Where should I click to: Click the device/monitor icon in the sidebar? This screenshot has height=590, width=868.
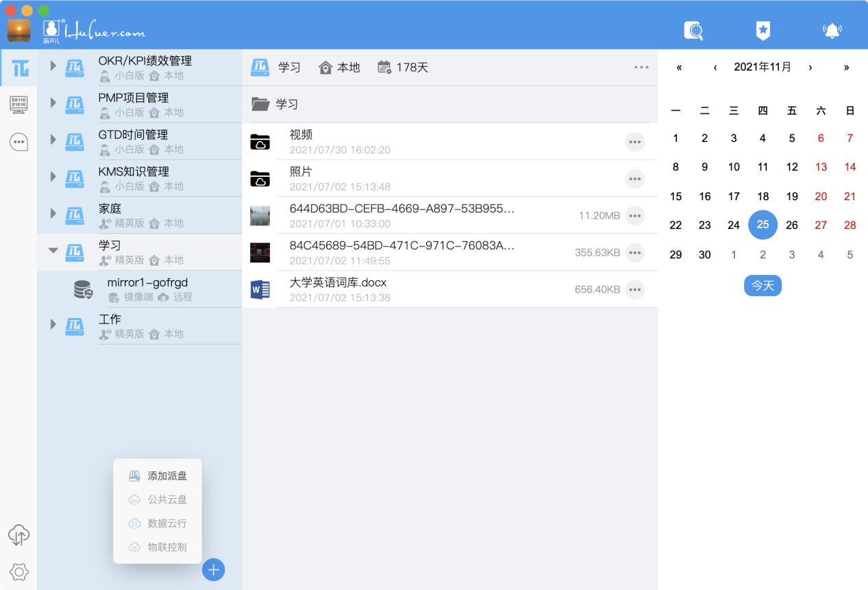(18, 104)
